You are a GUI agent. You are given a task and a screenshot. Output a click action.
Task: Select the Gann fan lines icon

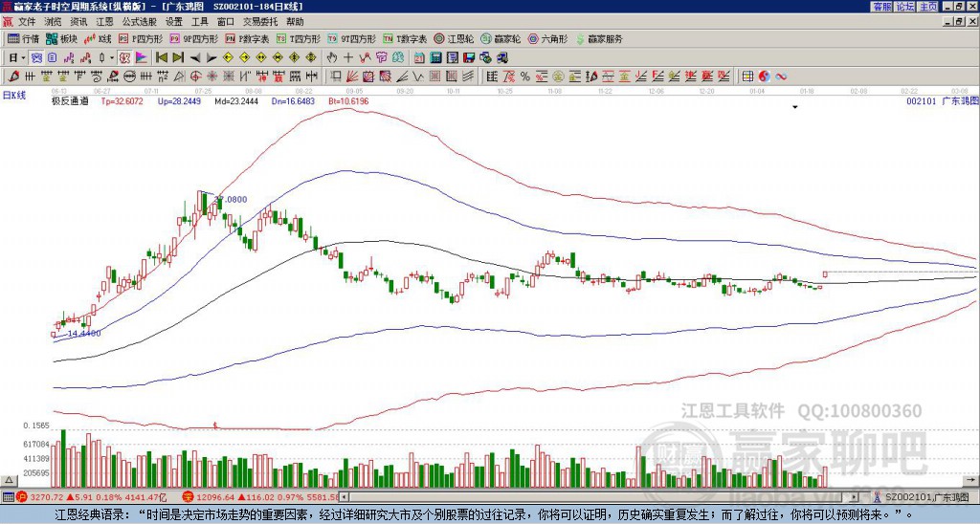352,76
